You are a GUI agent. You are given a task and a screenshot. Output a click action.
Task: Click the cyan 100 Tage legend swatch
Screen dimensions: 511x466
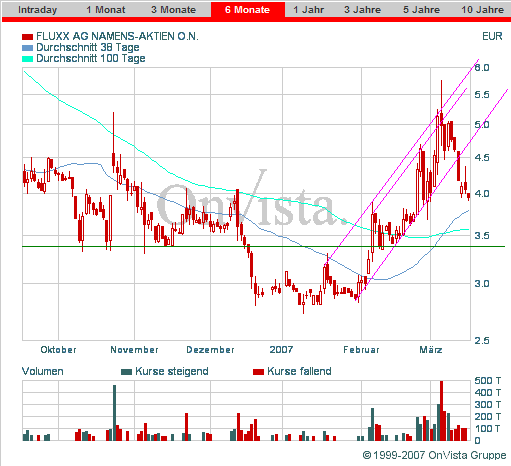tap(27, 59)
